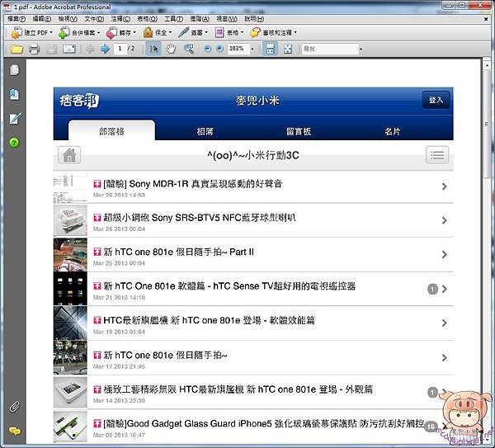Expand the 審核和注釋 dropdown arrow
495x448 pixels.
295,32
